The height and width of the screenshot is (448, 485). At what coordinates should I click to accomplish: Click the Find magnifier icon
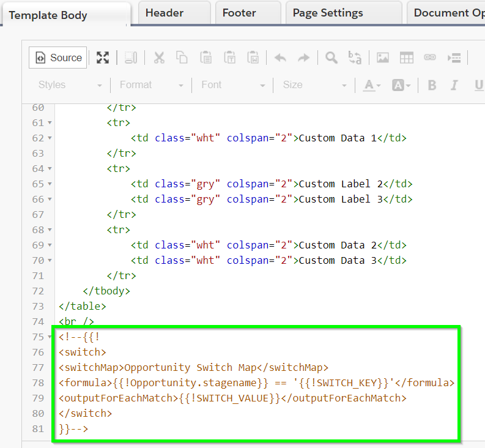point(331,58)
